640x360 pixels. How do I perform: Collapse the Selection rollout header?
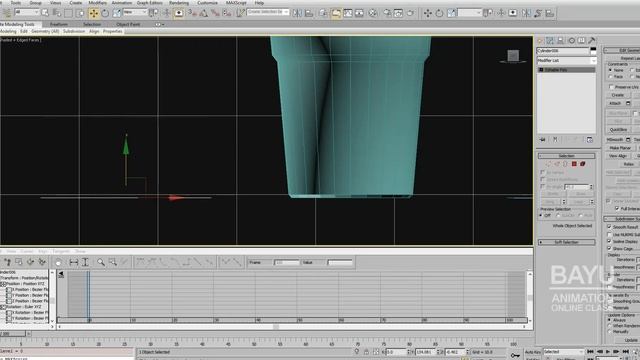click(567, 156)
